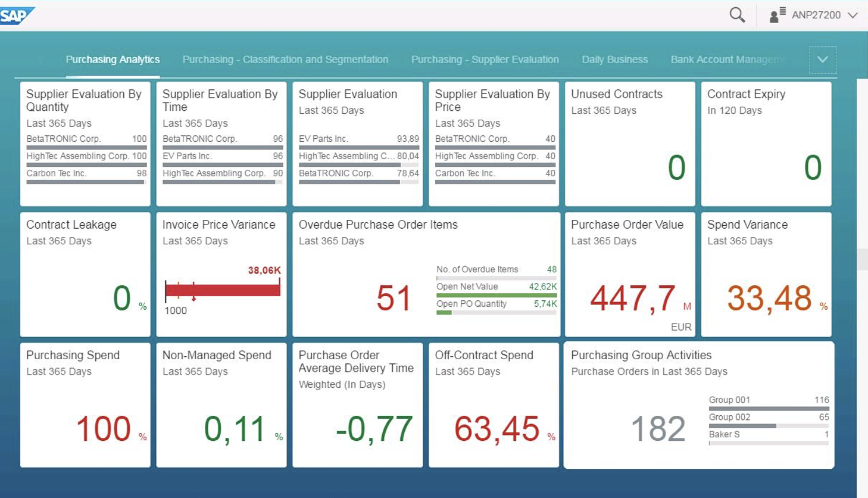Screen dimensions: 868x498
Task: Open Supplier Evaluation By Quantity tile
Action: click(85, 144)
